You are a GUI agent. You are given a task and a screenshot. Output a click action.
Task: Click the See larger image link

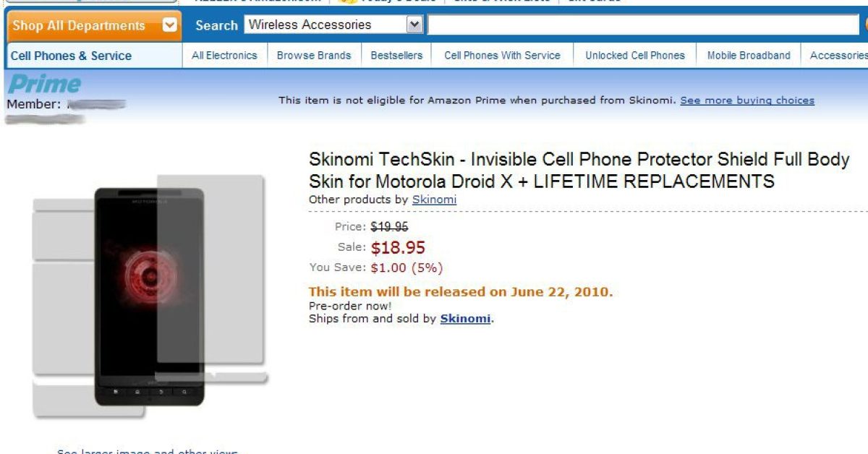[147, 450]
